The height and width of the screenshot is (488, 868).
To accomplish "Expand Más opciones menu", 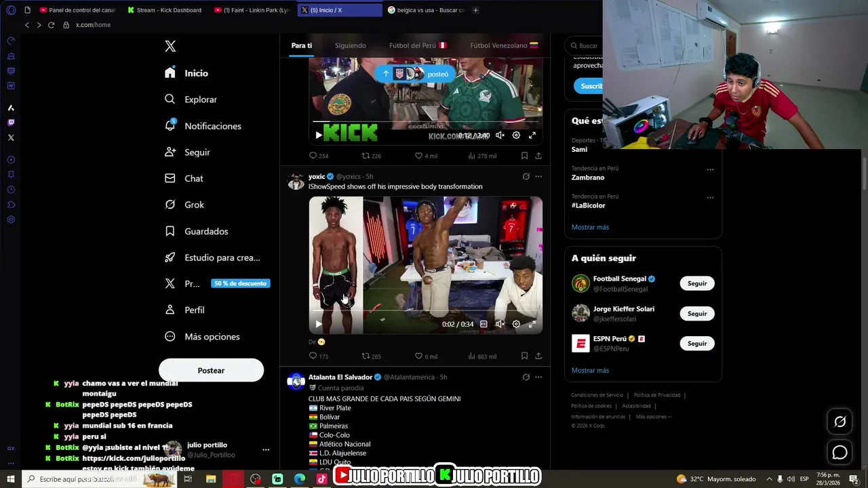I will [x=202, y=337].
